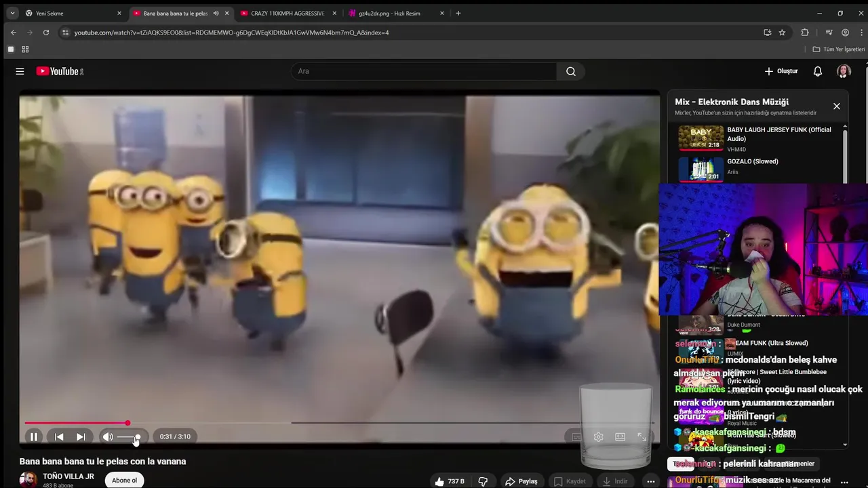This screenshot has width=868, height=488.
Task: Toggle theater mode in player
Action: pos(620,437)
